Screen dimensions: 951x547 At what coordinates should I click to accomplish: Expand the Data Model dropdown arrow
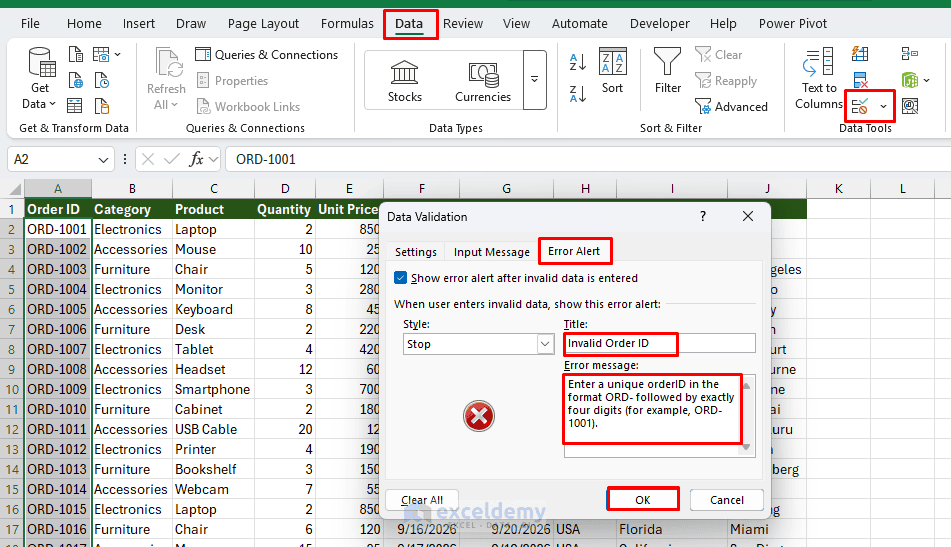pos(927,80)
